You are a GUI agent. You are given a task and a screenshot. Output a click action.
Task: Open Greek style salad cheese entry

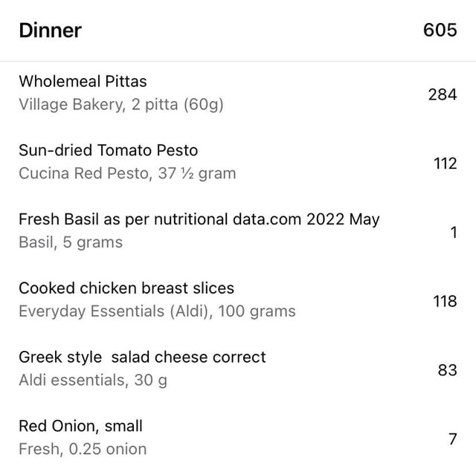click(x=238, y=368)
